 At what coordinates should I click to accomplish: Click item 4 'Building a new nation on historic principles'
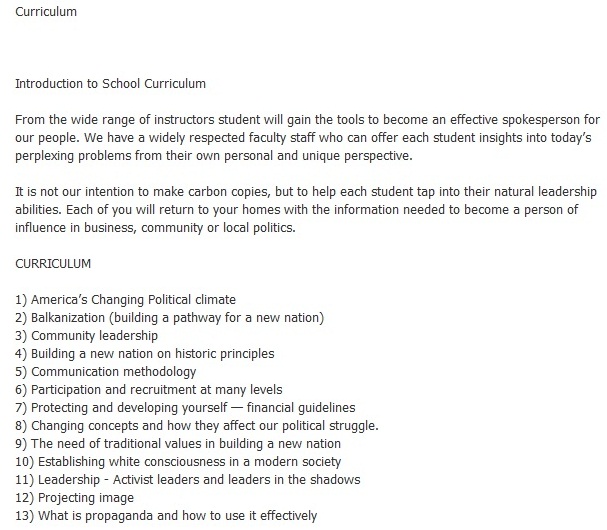pos(145,354)
